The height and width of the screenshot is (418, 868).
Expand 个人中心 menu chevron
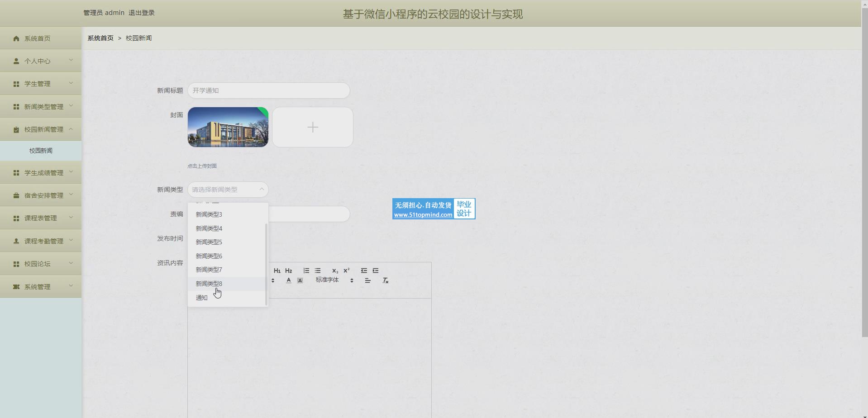tap(71, 60)
